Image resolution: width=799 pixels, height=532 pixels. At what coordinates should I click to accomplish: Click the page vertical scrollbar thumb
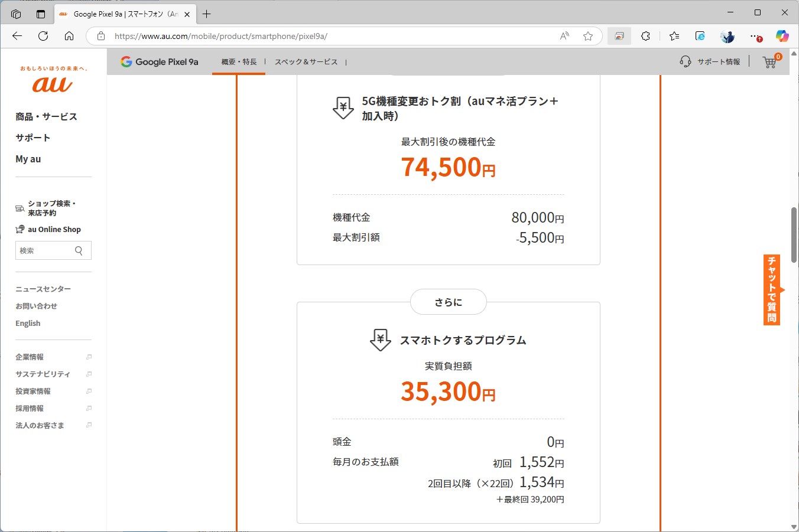[x=794, y=235]
